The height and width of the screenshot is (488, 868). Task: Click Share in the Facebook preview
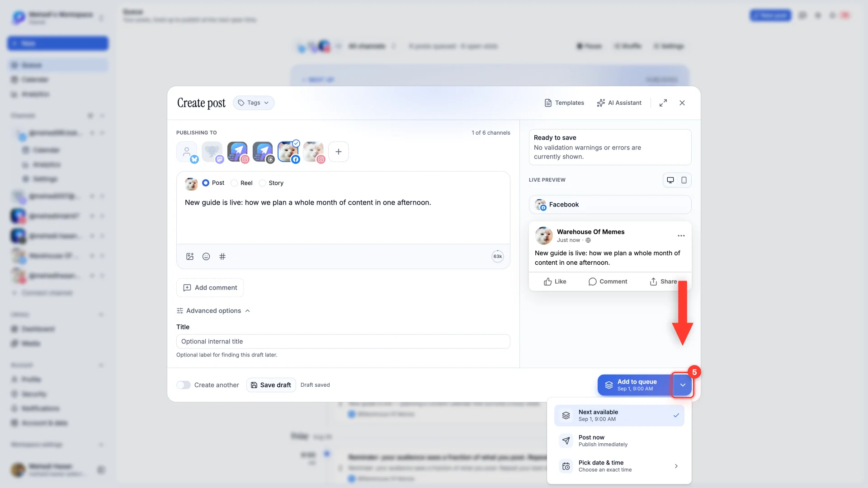[x=663, y=282]
